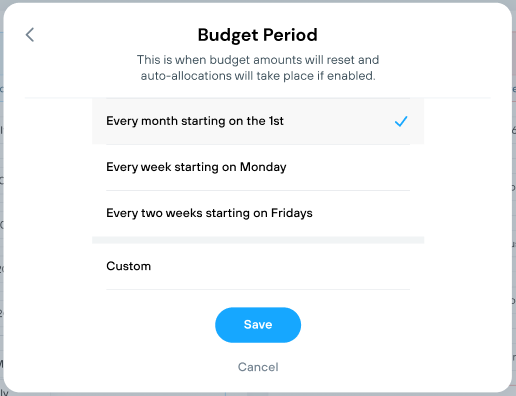The height and width of the screenshot is (396, 516).
Task: Click the dimmed backdrop right of dialog
Action: 514,200
